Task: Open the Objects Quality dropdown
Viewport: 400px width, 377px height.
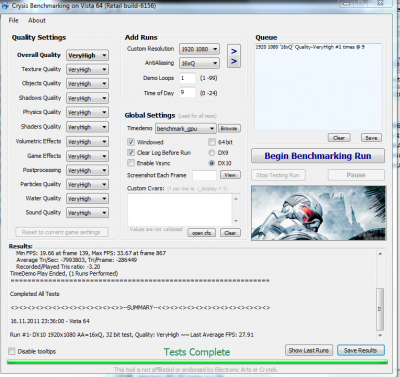Action: 87,84
